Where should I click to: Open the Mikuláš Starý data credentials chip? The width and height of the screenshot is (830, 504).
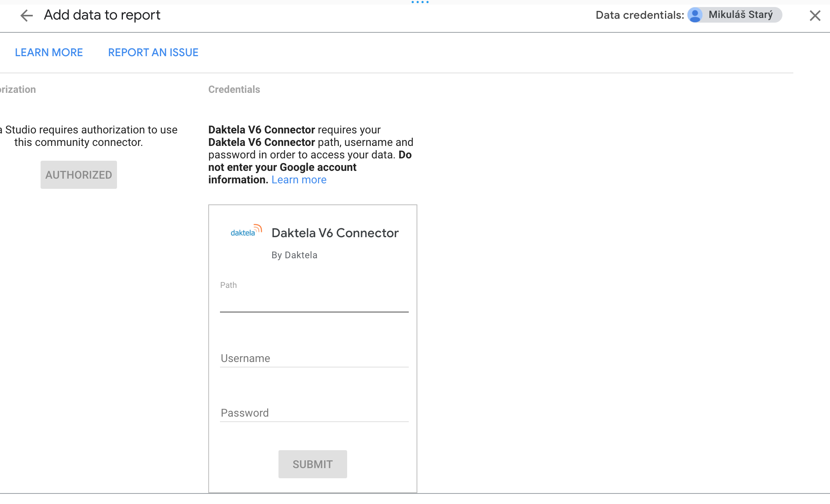pyautogui.click(x=734, y=15)
